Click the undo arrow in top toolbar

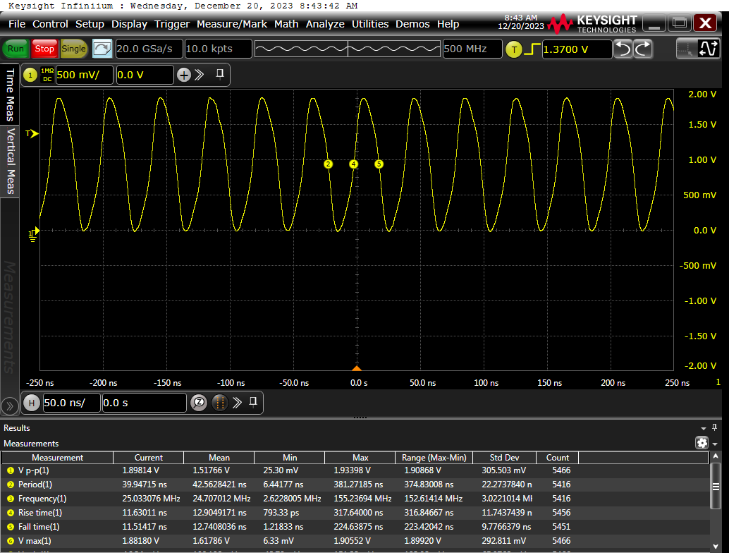(x=623, y=49)
